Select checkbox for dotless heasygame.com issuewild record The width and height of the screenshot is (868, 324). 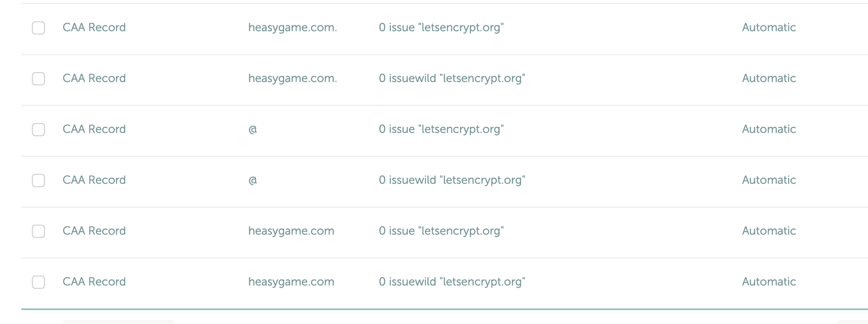(x=38, y=282)
